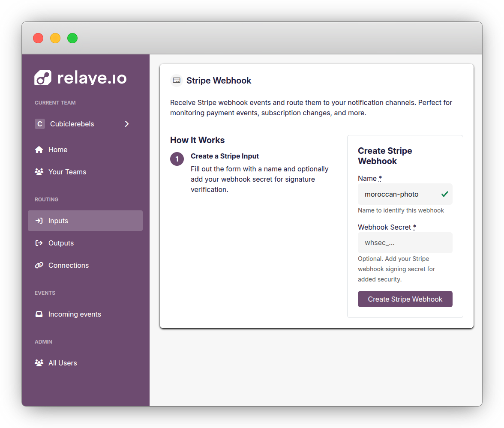Focus the Webhook Secret field
The height and width of the screenshot is (428, 504).
click(x=405, y=242)
